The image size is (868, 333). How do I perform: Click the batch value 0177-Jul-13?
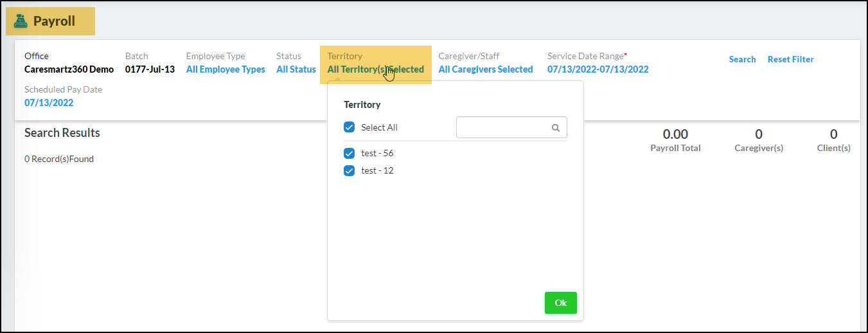coord(150,69)
